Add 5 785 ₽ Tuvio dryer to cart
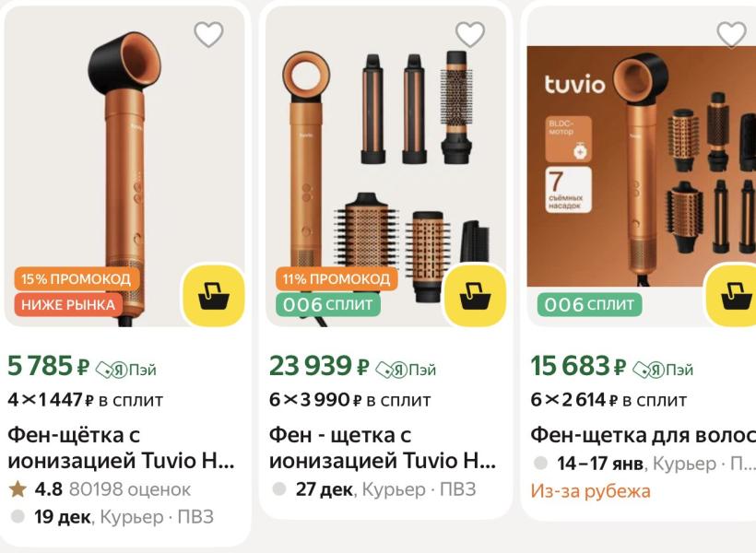Viewport: 756px width, 553px height. click(214, 296)
